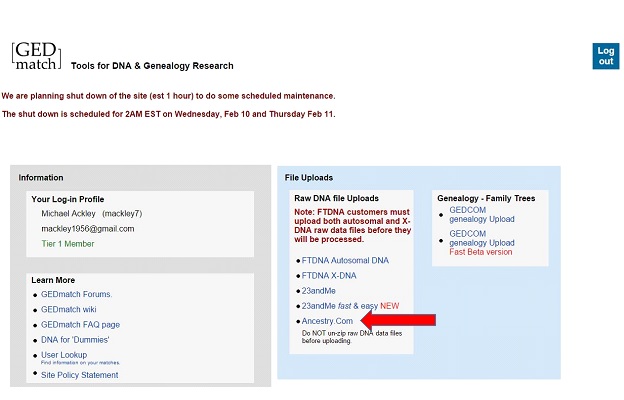This screenshot has height=400, width=624.
Task: Open the GEDmatch Forums link
Action: click(76, 294)
